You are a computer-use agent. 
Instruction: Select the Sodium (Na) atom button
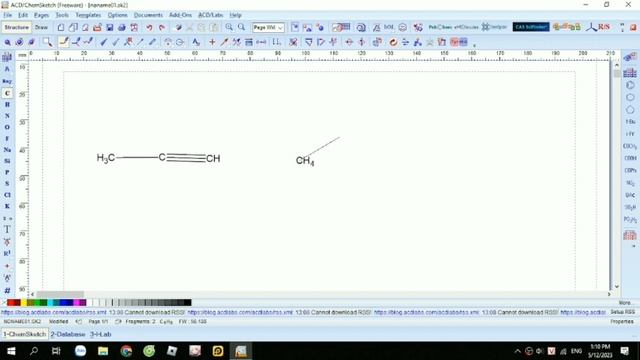click(x=7, y=150)
